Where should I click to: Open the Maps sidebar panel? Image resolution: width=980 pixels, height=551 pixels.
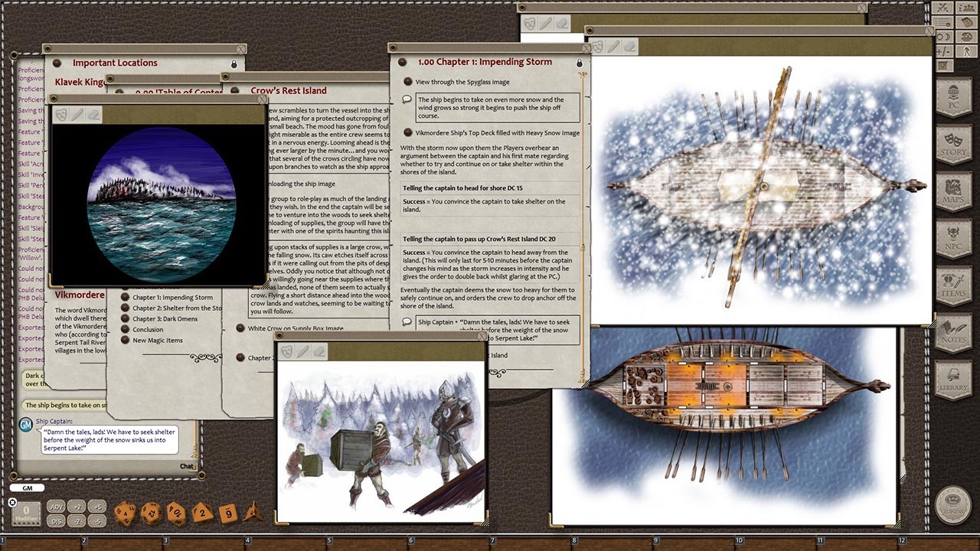[953, 192]
